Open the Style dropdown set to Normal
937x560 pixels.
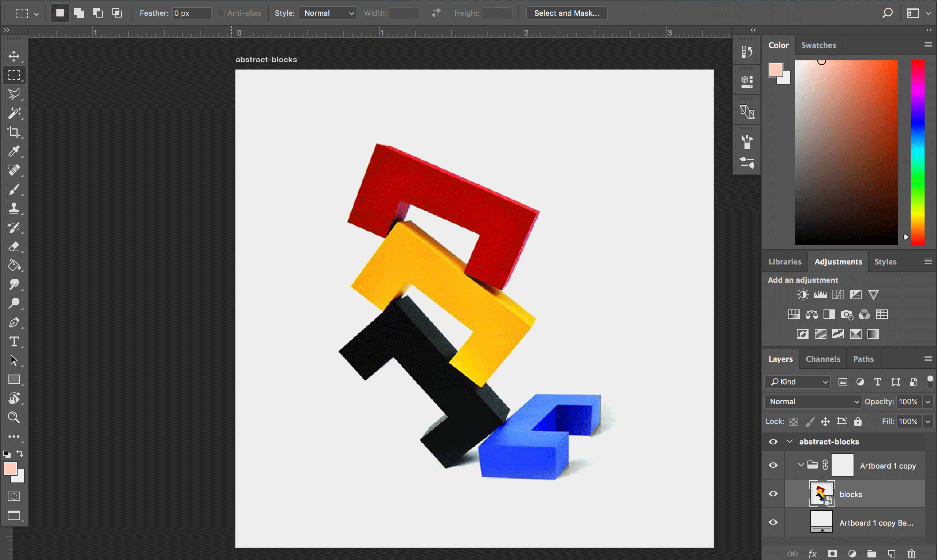pos(328,13)
